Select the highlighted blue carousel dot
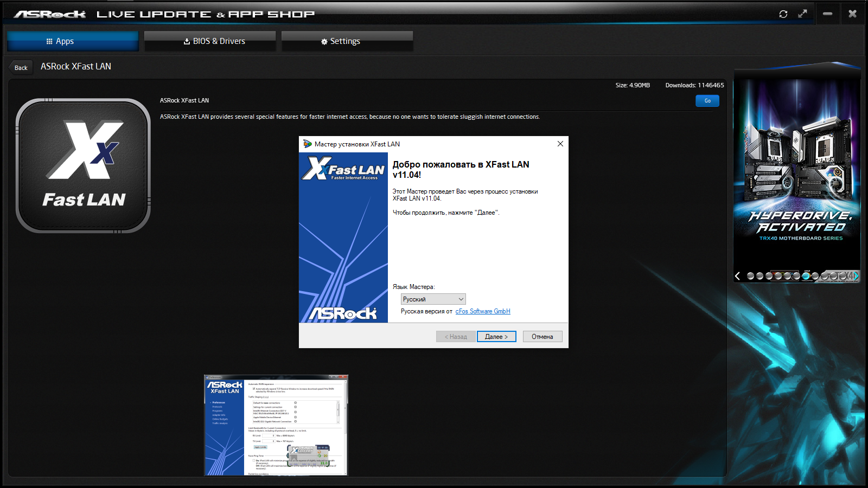This screenshot has height=488, width=868. (x=806, y=276)
